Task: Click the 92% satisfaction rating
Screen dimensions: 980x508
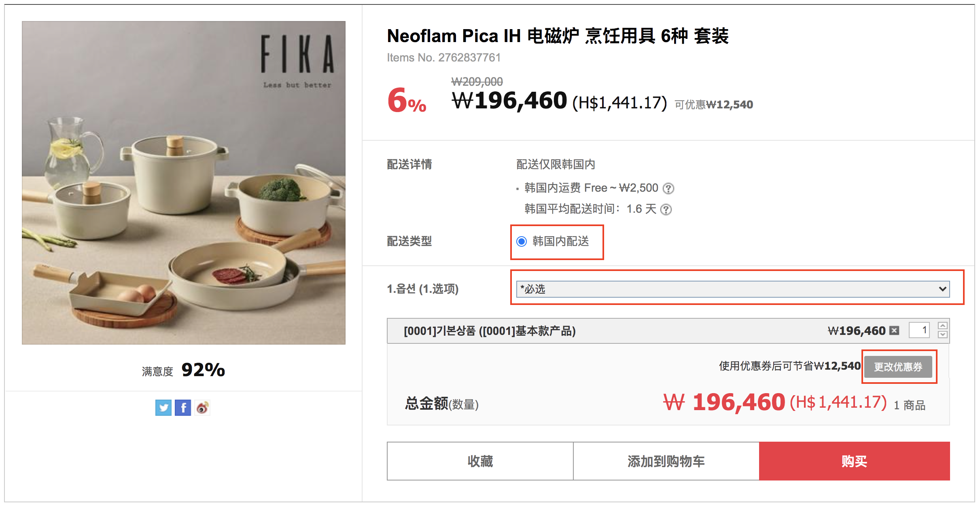Action: pyautogui.click(x=203, y=370)
